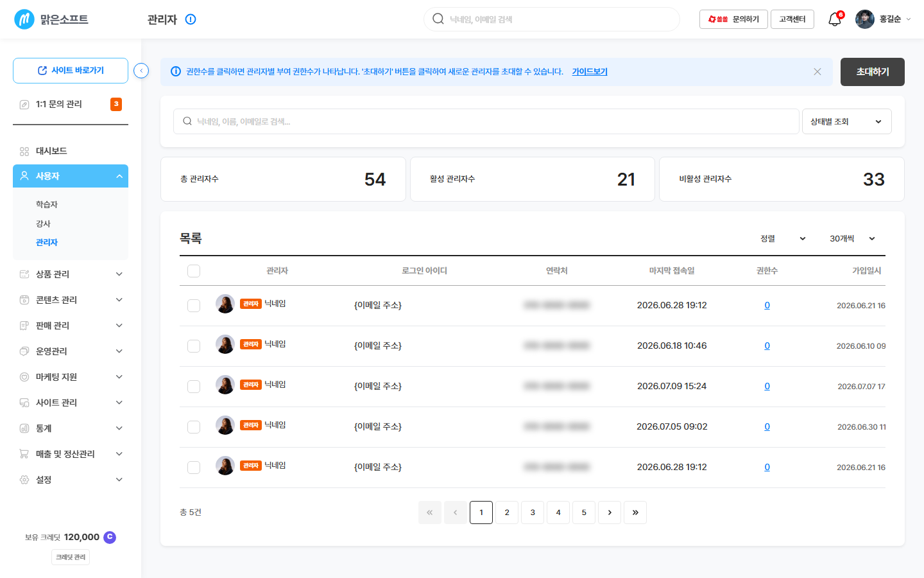Focus the 닉네임, 이름, 이메일로 검색 field
Viewport: 924px width, 578px height.
pos(486,121)
